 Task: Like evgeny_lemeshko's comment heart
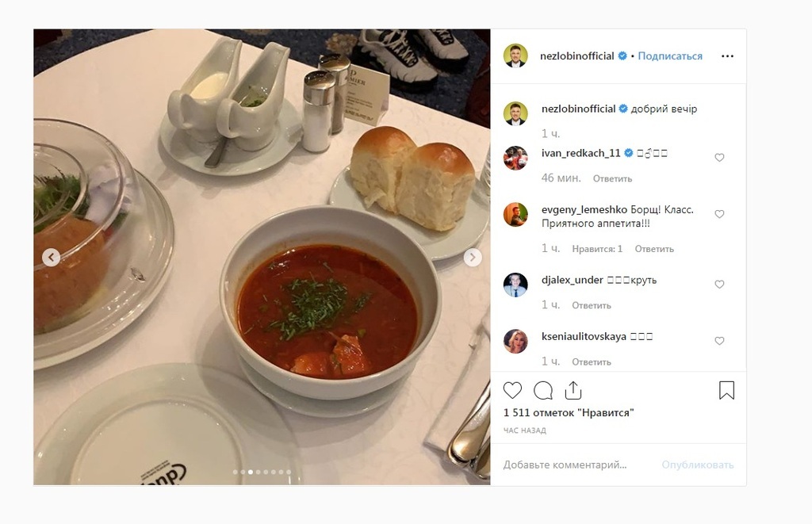(x=719, y=214)
